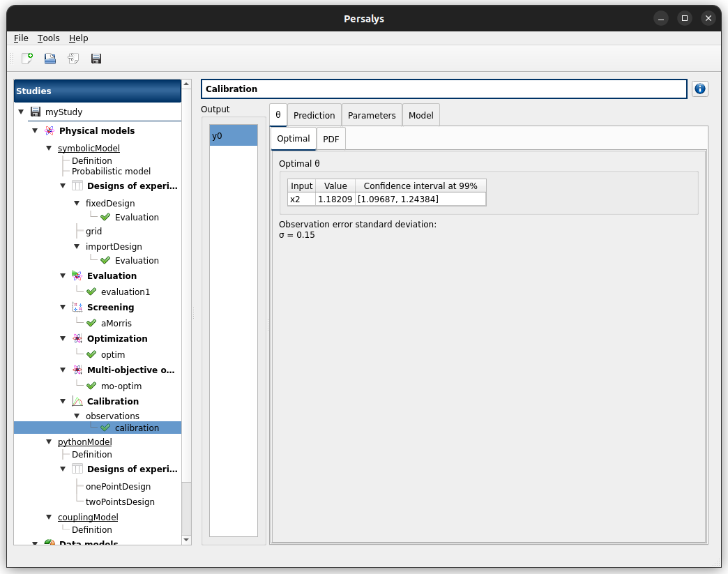Switch to the PDF sub-tab
The height and width of the screenshot is (574, 728).
coord(331,139)
